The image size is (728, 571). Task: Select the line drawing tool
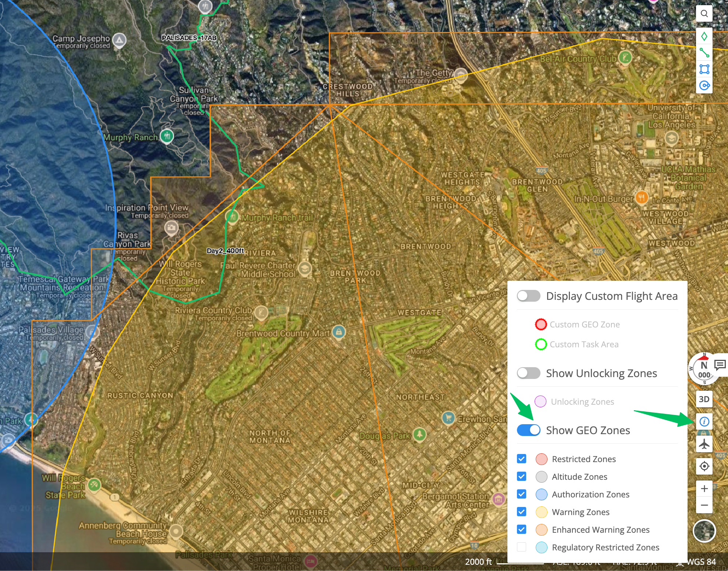coord(704,53)
